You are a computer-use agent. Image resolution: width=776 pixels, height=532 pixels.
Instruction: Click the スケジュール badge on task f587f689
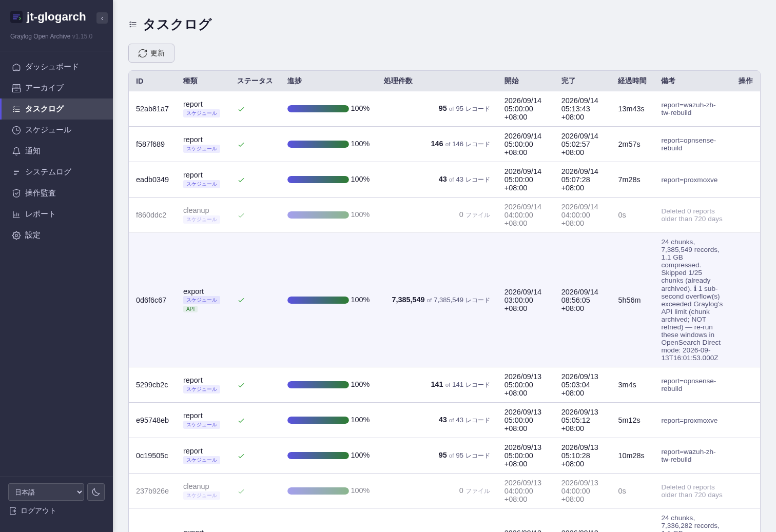[x=202, y=149]
